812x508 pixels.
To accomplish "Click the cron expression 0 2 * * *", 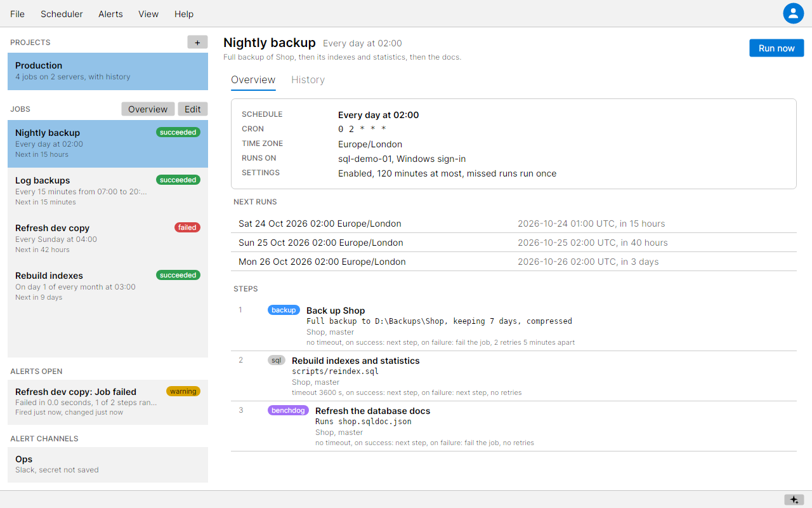I will (x=362, y=129).
